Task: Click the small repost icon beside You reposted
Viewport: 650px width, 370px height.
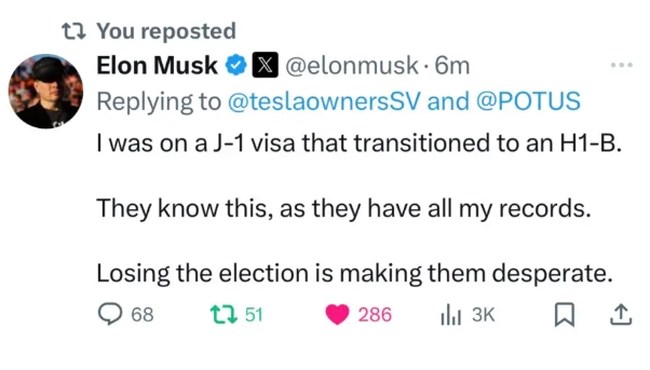Action: 74,31
